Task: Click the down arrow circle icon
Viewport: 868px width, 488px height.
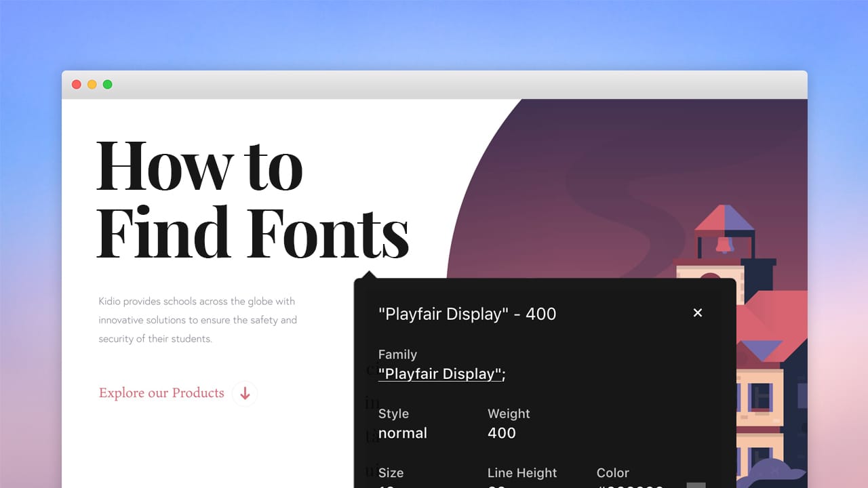Action: point(245,393)
